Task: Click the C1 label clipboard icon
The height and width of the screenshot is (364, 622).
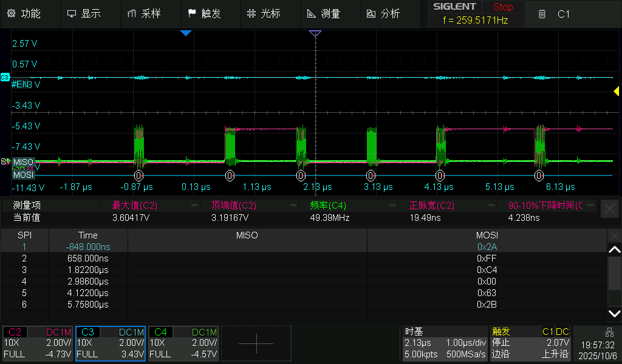Action: click(542, 14)
